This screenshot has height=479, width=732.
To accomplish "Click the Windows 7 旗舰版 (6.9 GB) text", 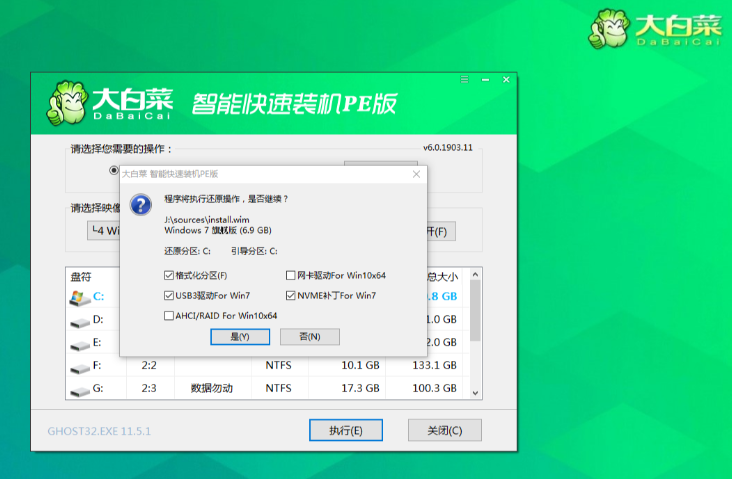I will click(218, 230).
